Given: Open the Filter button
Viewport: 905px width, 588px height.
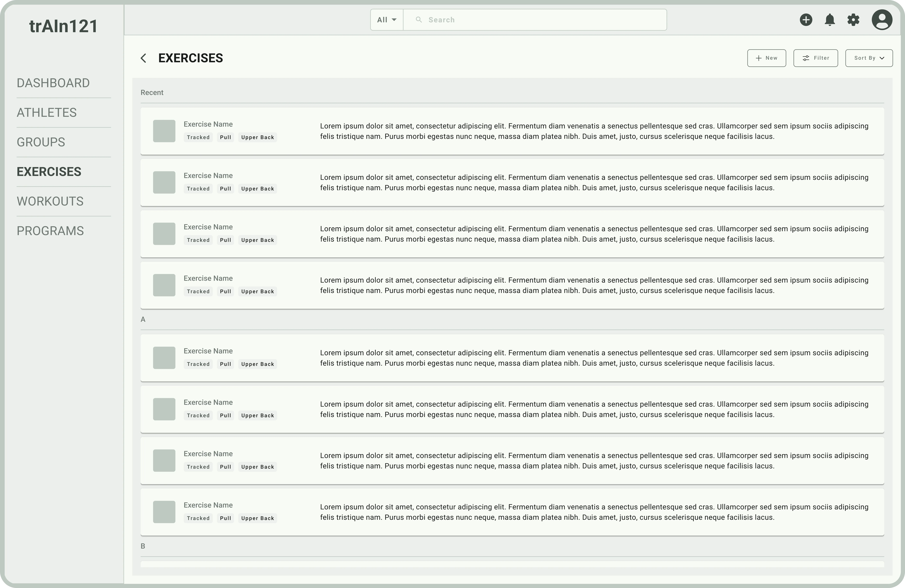Looking at the screenshot, I should [816, 58].
